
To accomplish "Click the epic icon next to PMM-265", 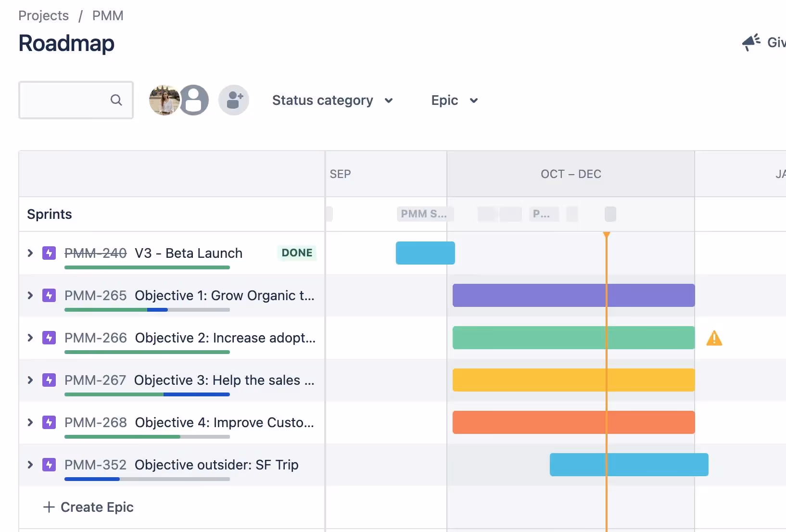I will pos(49,295).
